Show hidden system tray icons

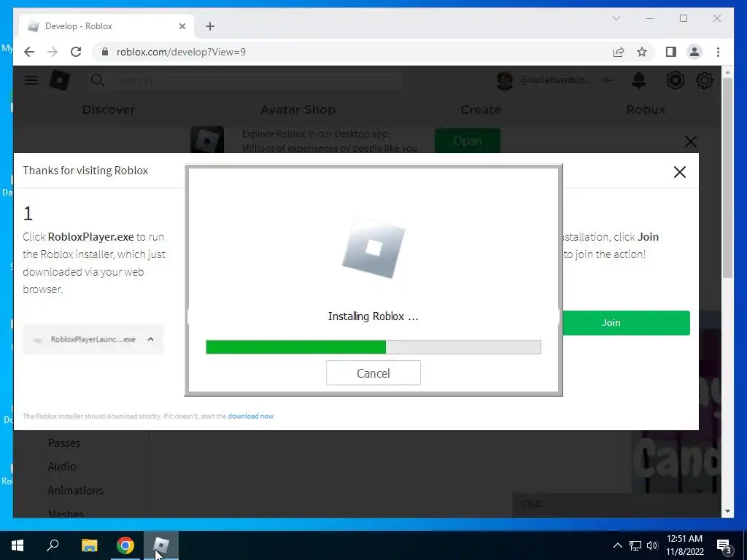617,545
